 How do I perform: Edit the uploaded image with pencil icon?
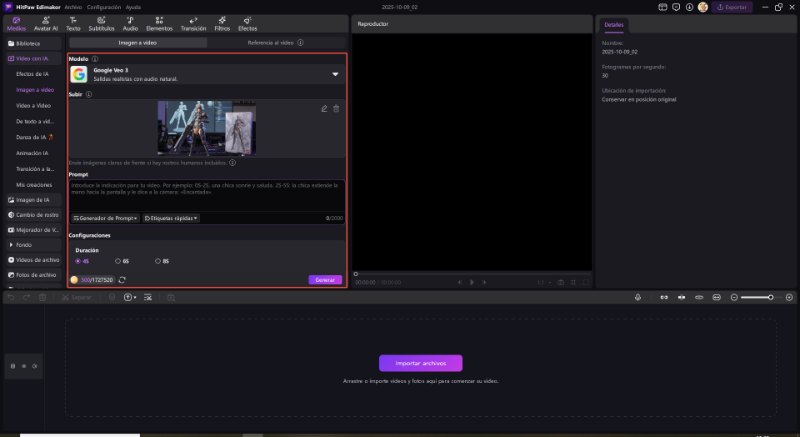[324, 108]
